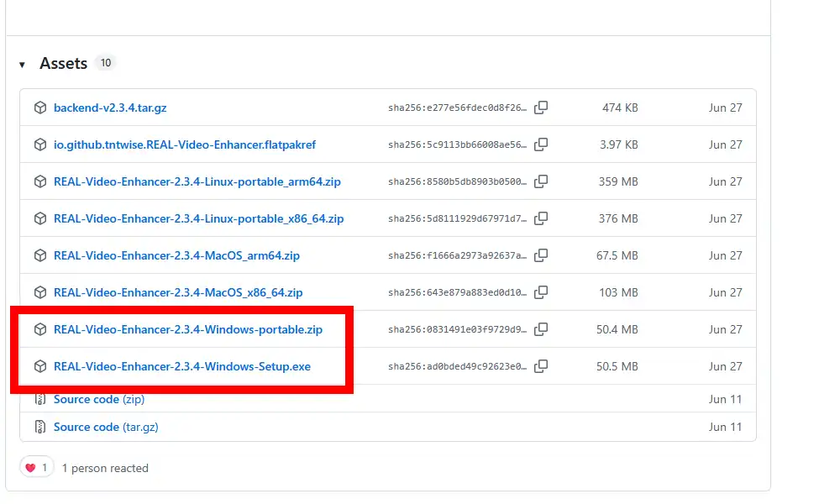This screenshot has width=840, height=504.
Task: Click package icon beside Windows-portable.zip
Action: click(x=40, y=329)
